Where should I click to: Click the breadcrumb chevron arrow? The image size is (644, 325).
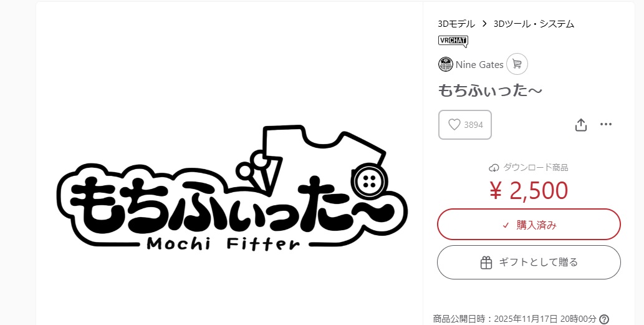[484, 24]
